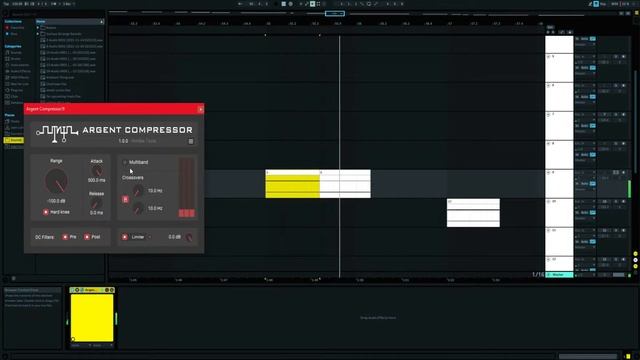Image resolution: width=640 pixels, height=360 pixels.
Task: Click the crossover link button between knobs
Action: pos(125,199)
